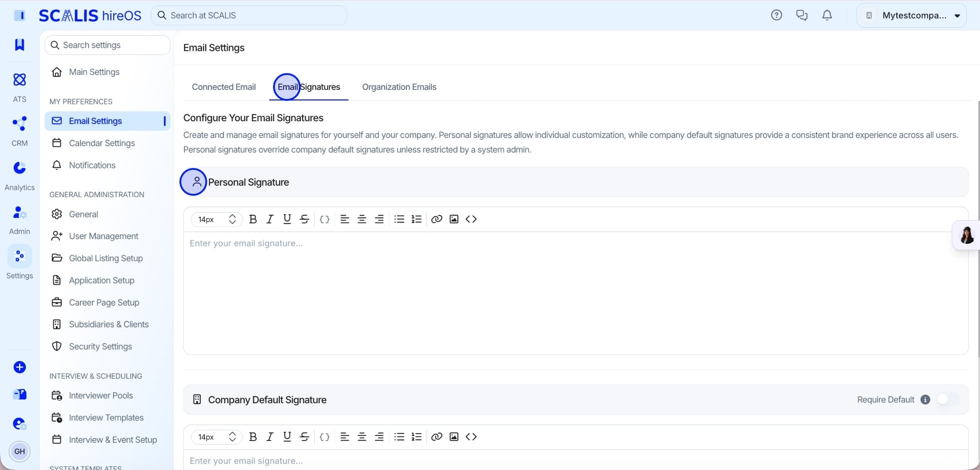Open Career Page Setup
Viewport: 980px width, 470px height.
[107, 302]
